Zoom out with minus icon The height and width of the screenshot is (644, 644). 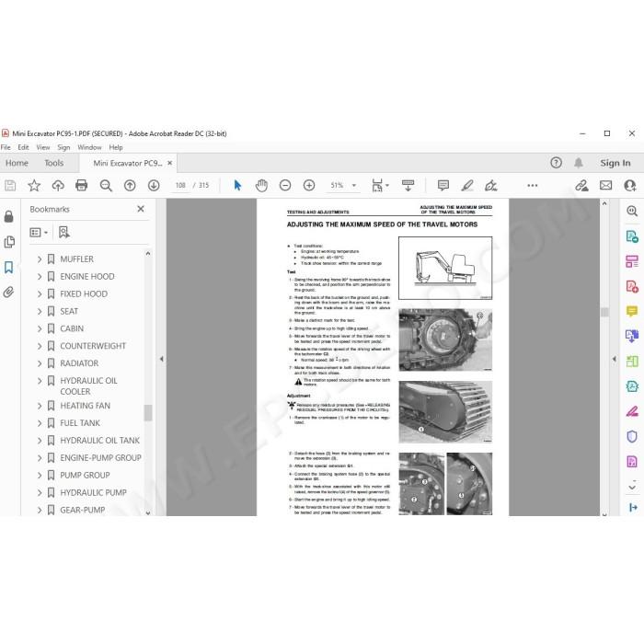(x=285, y=186)
